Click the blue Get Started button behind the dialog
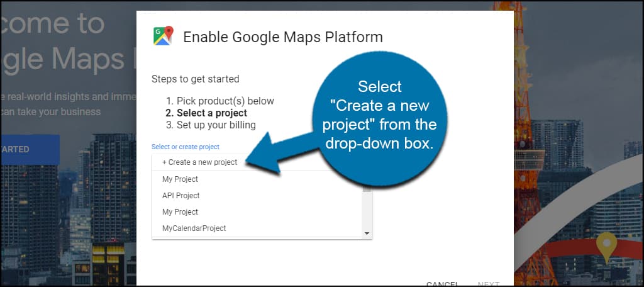Viewport: 644px width, 287px height. (x=30, y=149)
